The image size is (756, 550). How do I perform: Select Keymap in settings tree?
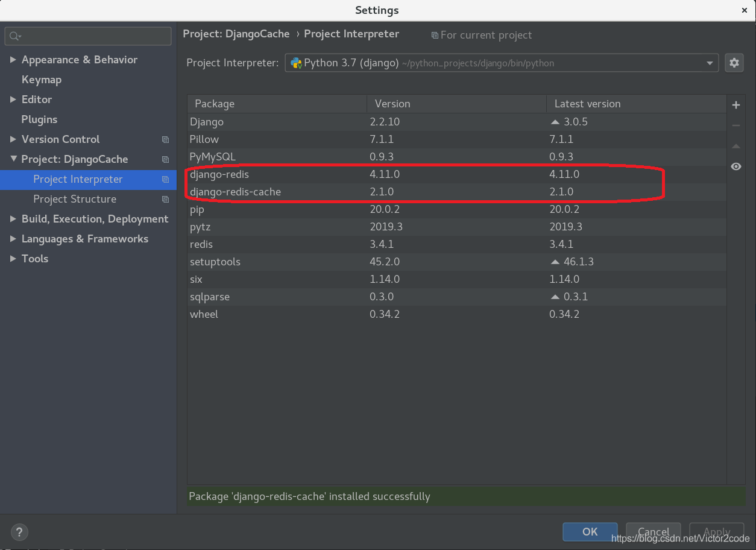coord(42,80)
